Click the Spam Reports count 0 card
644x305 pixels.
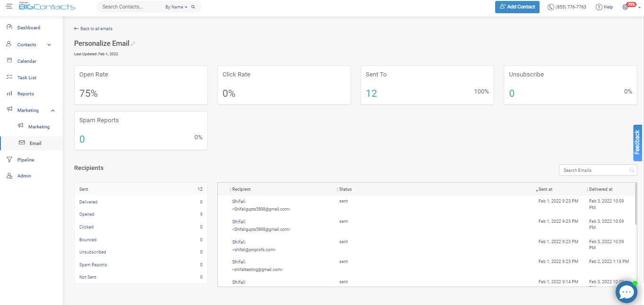141,131
